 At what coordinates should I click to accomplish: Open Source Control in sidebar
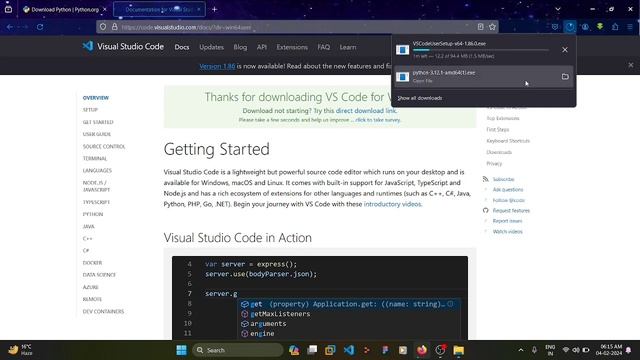coord(104,147)
